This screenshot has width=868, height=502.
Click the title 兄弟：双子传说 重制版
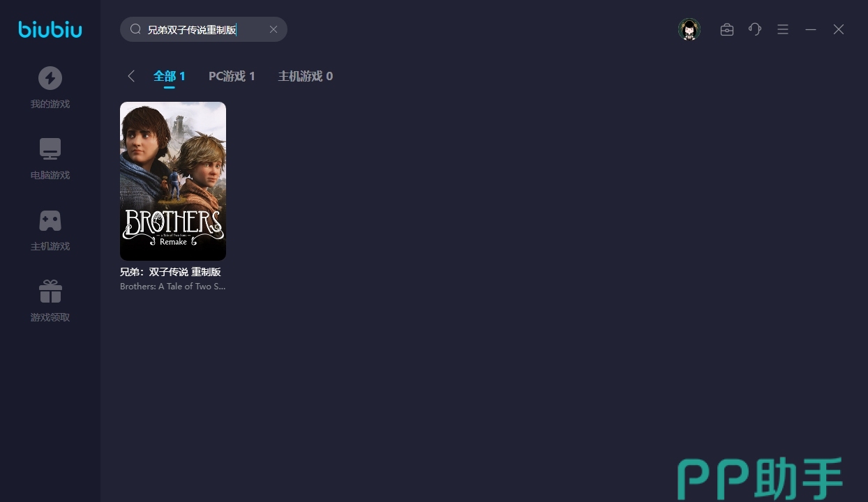coord(170,272)
